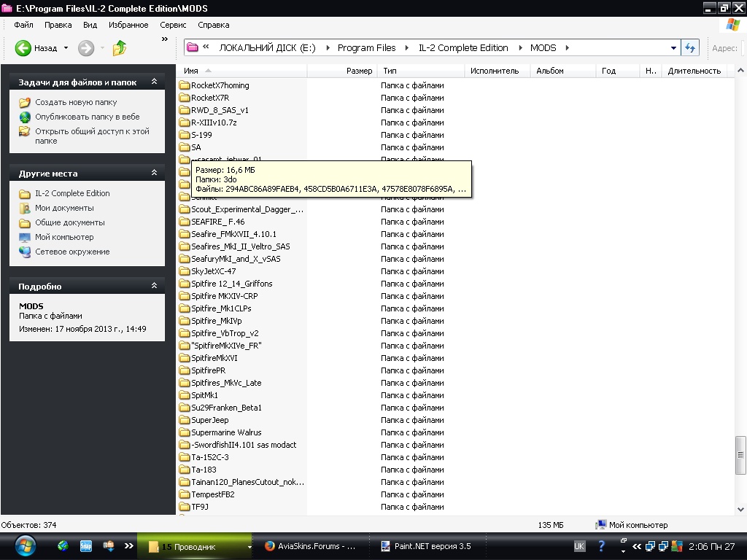Switch to AviaSkins.Forums Firefox taskbar button

pos(311,546)
